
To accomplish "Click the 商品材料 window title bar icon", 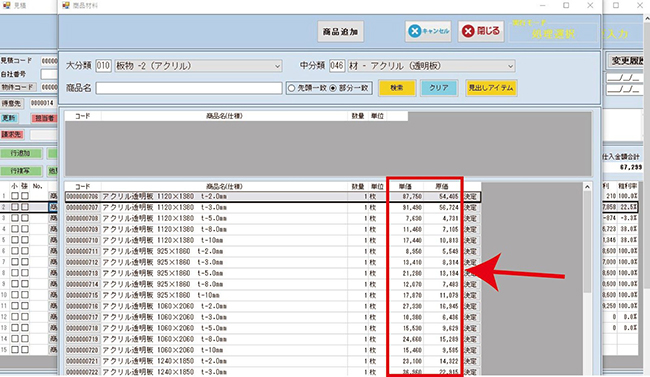I will [66, 5].
